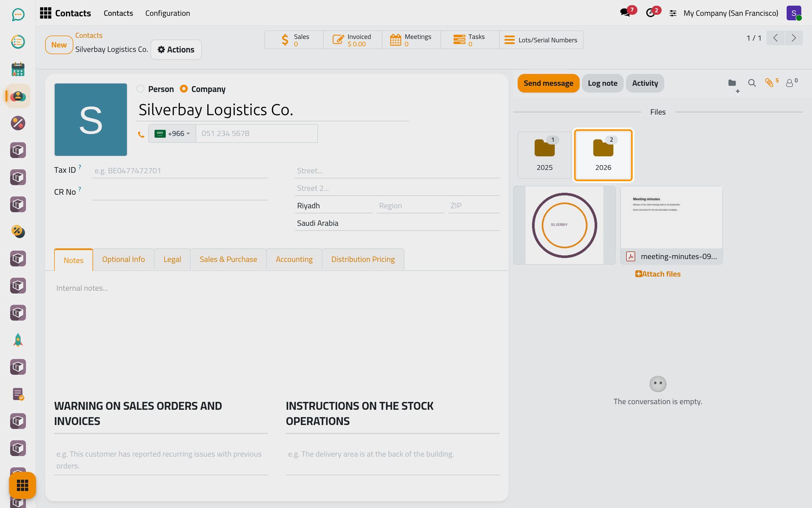Open the Configuration menu
Image resolution: width=812 pixels, height=508 pixels.
point(167,13)
